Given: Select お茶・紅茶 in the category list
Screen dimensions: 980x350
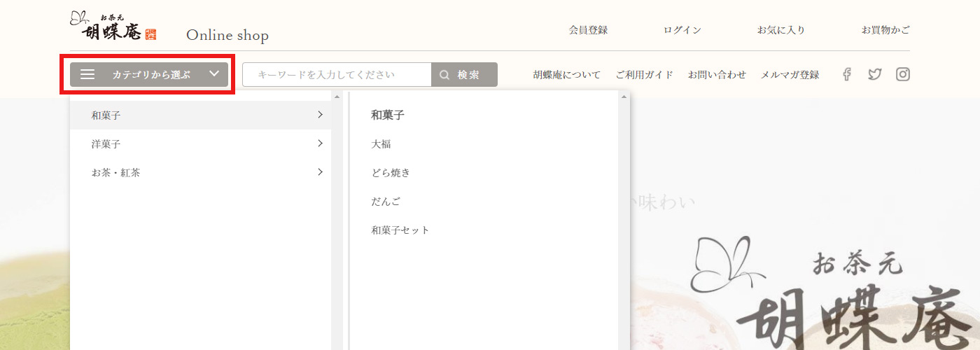Looking at the screenshot, I should pos(200,172).
